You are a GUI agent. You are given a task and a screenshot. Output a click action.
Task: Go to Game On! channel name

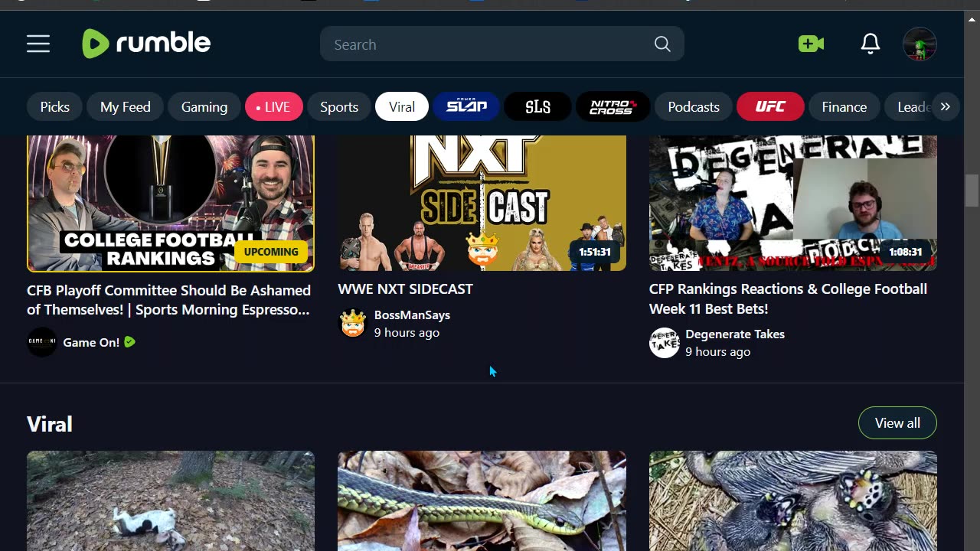91,342
